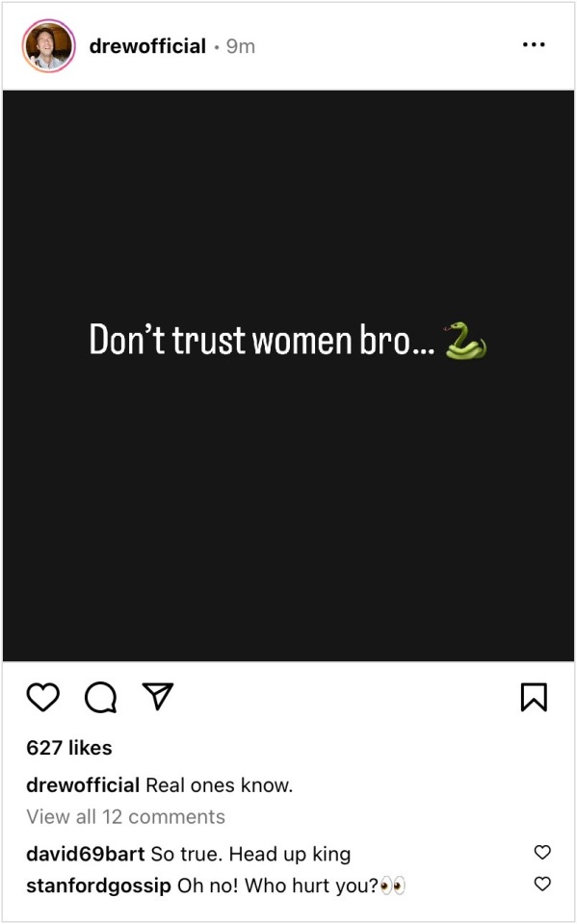Click the 'Real ones know.' caption text

tap(220, 785)
